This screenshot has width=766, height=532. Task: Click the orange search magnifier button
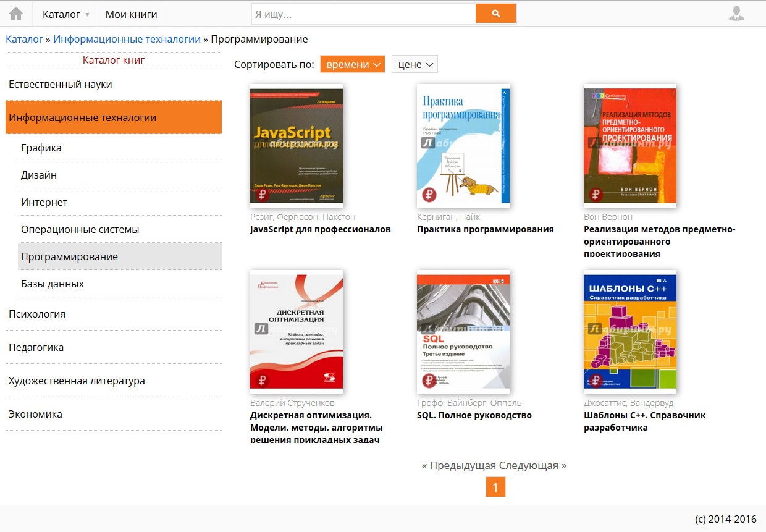point(495,14)
